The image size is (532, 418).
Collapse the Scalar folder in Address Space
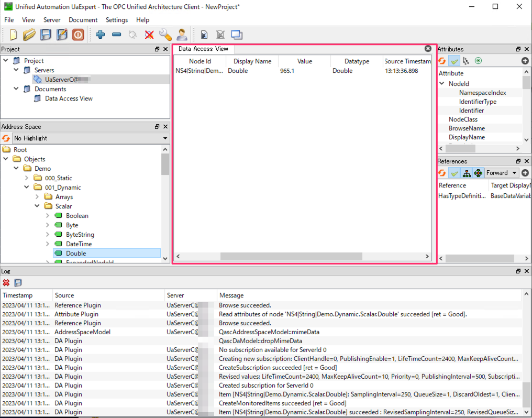(37, 206)
